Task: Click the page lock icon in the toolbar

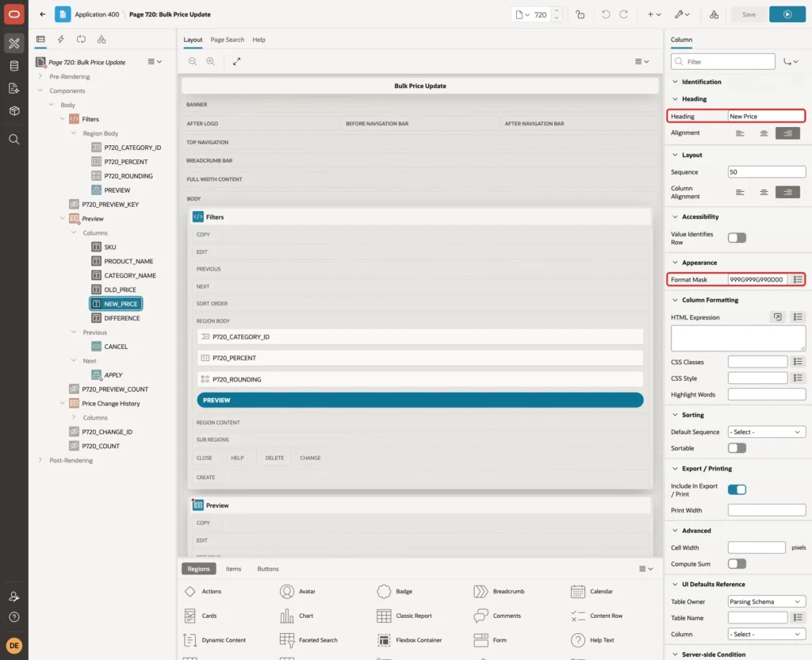Action: pos(580,14)
